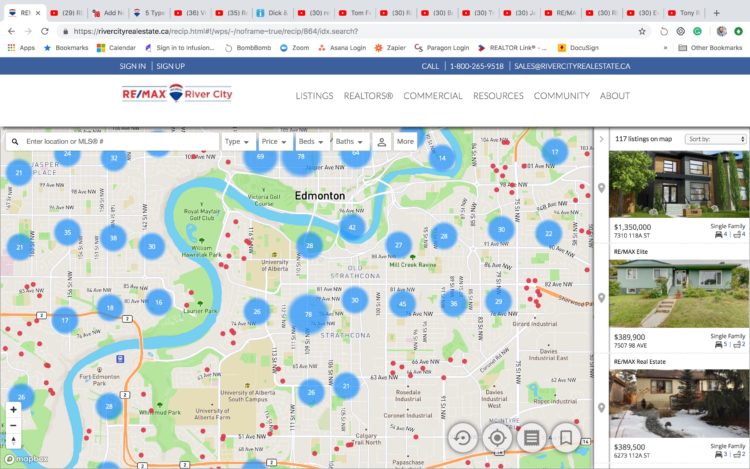This screenshot has width=750, height=469.
Task: Click the More filters button
Action: pyautogui.click(x=405, y=142)
